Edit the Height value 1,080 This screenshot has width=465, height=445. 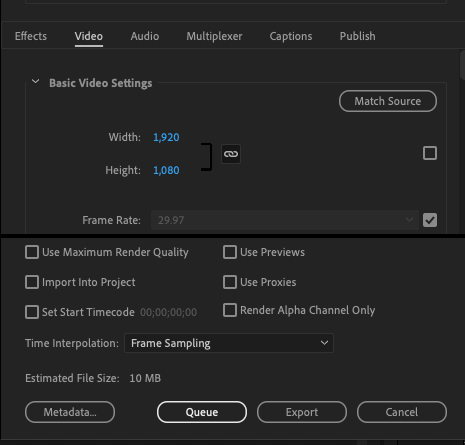click(x=166, y=170)
